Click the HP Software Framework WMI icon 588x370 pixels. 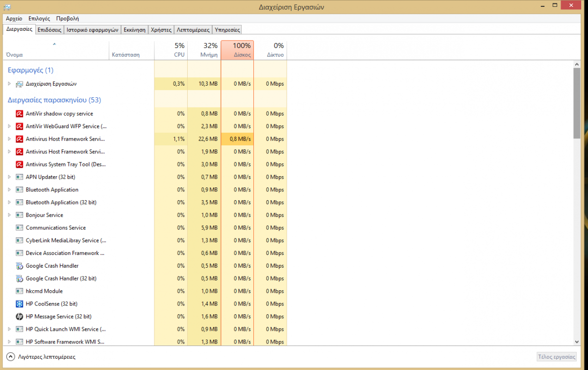click(x=20, y=342)
